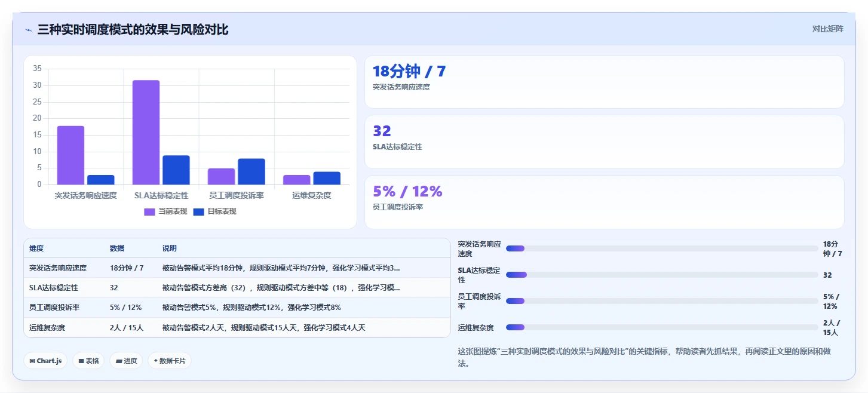This screenshot has width=868, height=393.
Task: Click the description starting 被动告警模式平均18分钟
Action: tap(281, 268)
